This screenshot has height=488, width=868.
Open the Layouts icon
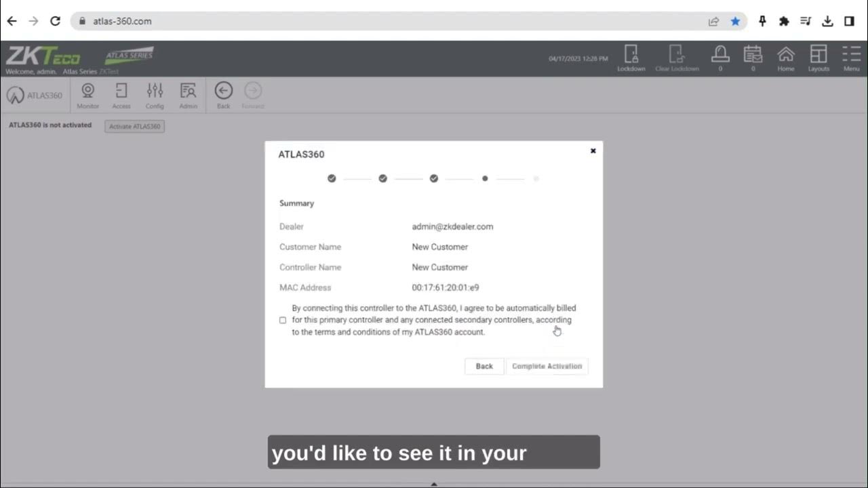coord(818,56)
